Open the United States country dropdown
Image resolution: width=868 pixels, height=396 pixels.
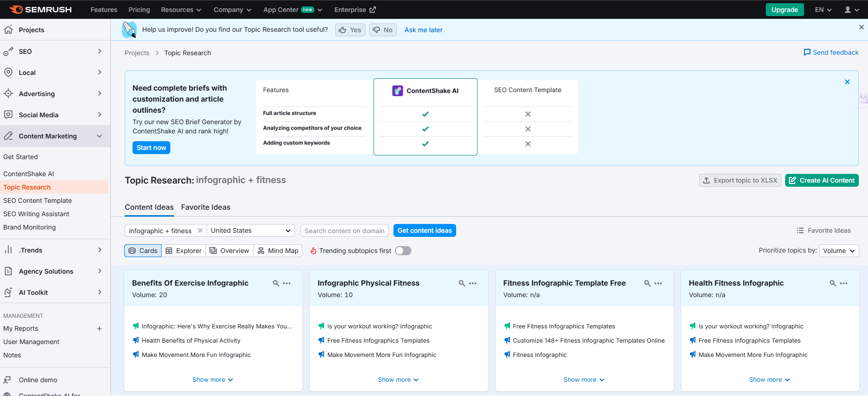(x=251, y=230)
